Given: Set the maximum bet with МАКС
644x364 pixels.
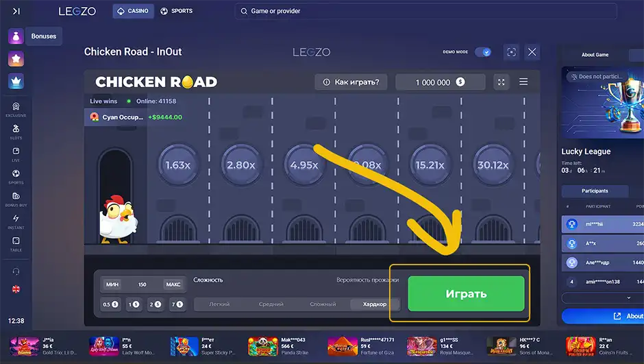Looking at the screenshot, I should click(x=173, y=284).
